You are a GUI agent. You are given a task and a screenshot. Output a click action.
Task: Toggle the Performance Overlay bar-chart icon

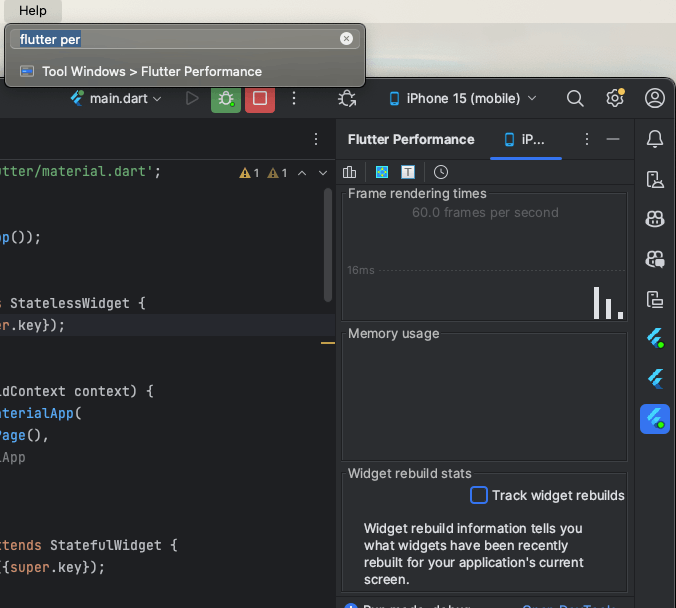pos(349,172)
